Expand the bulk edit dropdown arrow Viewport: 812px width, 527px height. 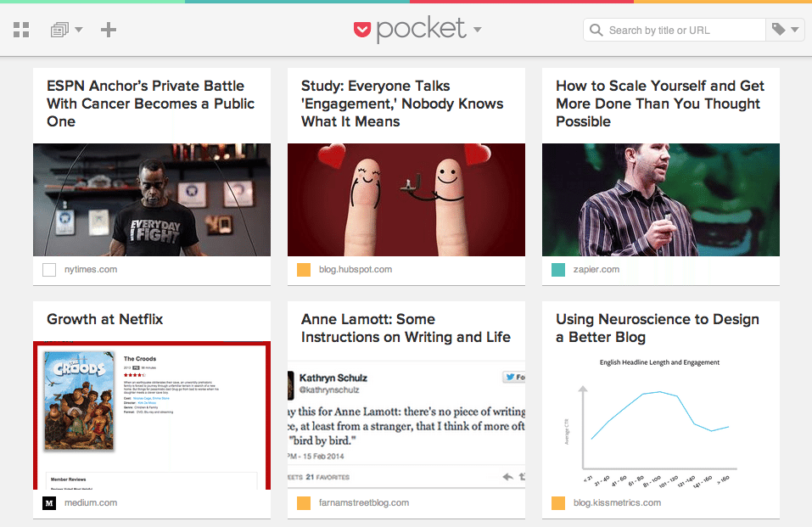(79, 31)
